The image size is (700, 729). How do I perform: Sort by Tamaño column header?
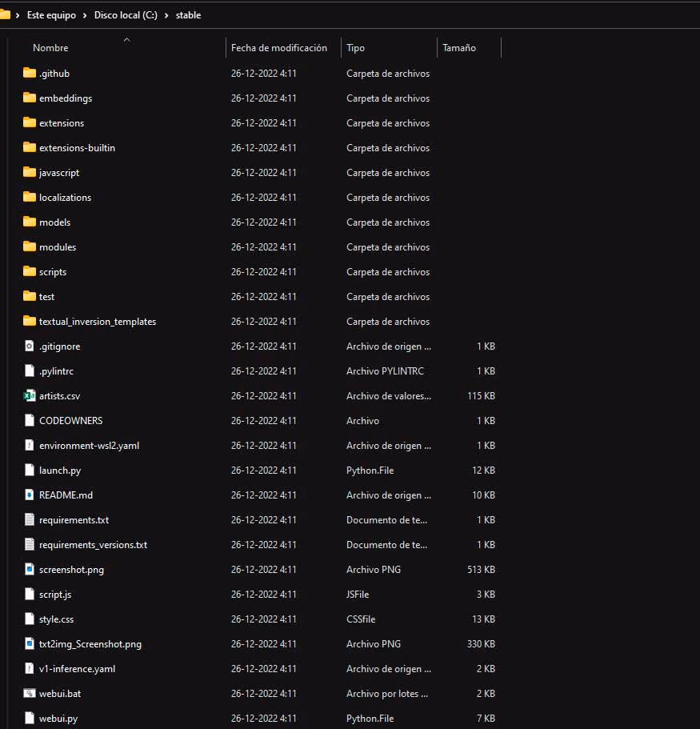458,48
